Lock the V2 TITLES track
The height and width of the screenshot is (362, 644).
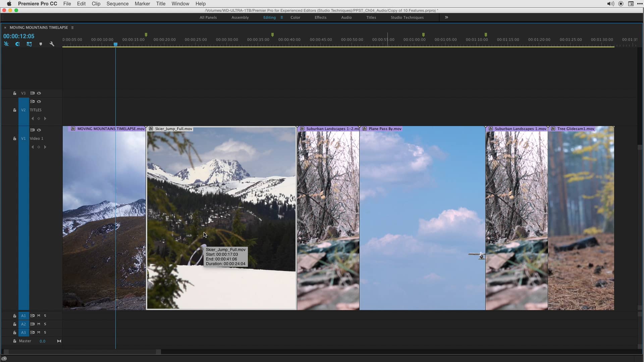[14, 110]
